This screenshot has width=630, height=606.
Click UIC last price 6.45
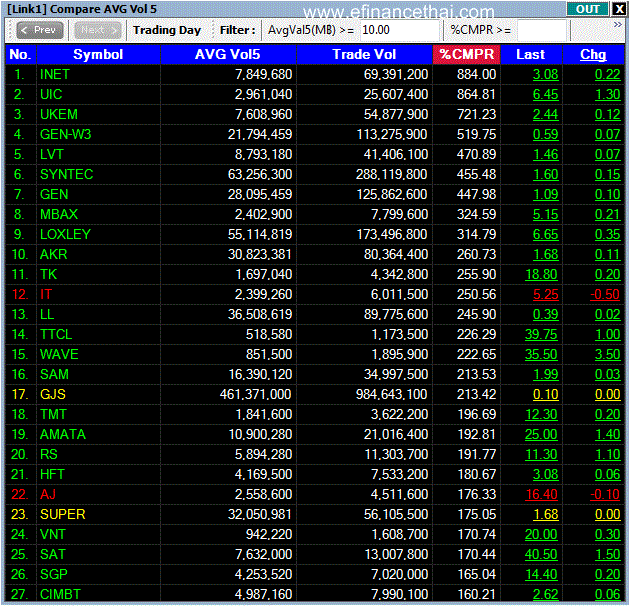[545, 94]
